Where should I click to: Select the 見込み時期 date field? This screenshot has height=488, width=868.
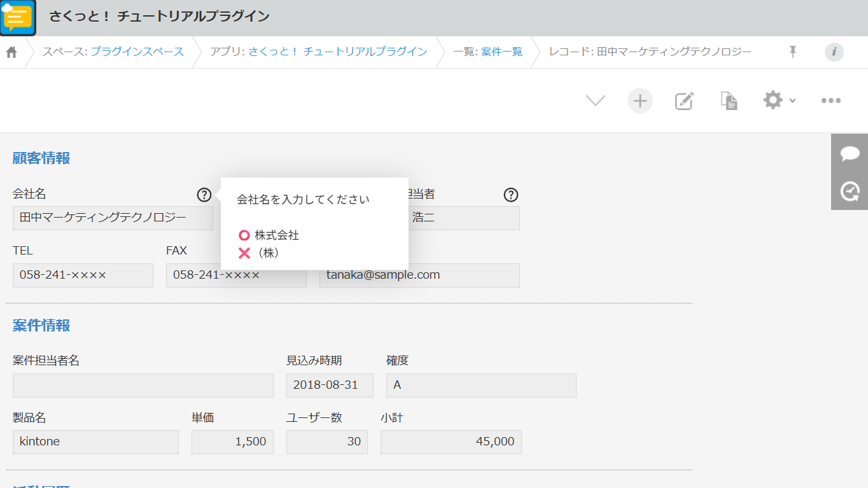point(329,385)
